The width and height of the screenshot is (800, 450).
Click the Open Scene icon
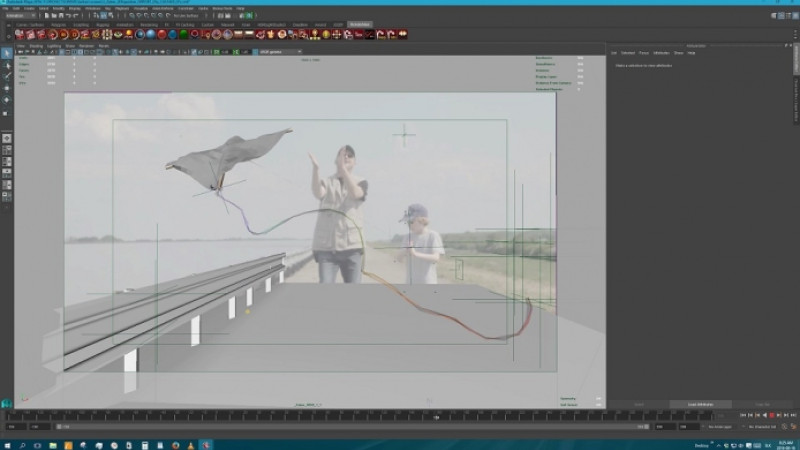point(53,16)
